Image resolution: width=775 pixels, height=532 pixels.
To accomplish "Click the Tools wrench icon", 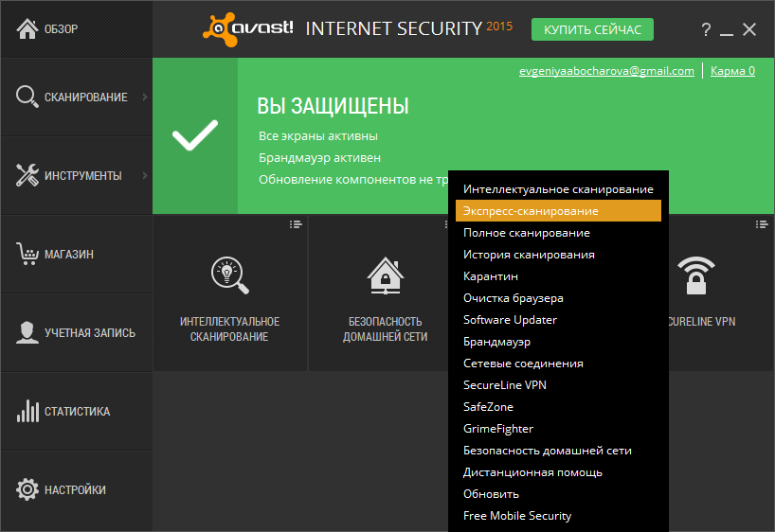I will pos(27,175).
